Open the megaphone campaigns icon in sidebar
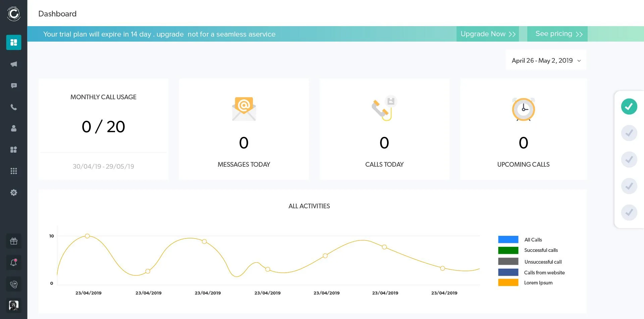This screenshot has width=644, height=319. coord(14,64)
